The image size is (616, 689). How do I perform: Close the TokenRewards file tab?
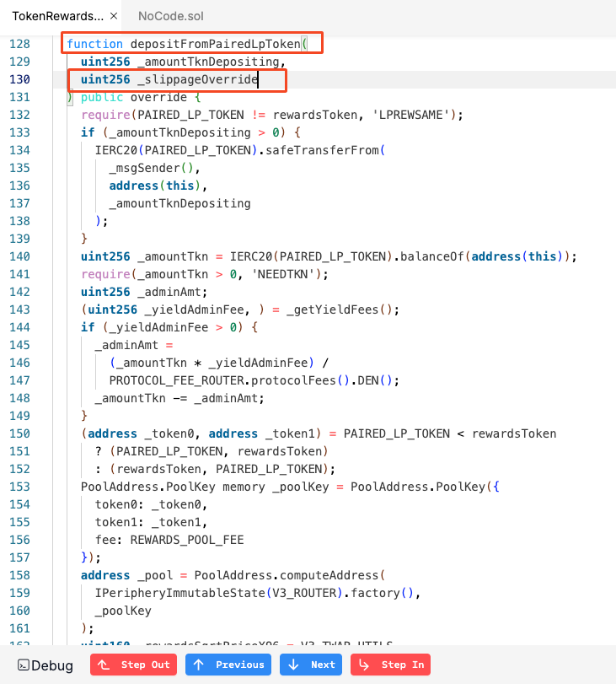pos(114,16)
